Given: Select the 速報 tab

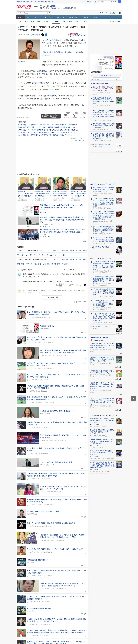Looking at the screenshot, I should [x=28, y=17].
